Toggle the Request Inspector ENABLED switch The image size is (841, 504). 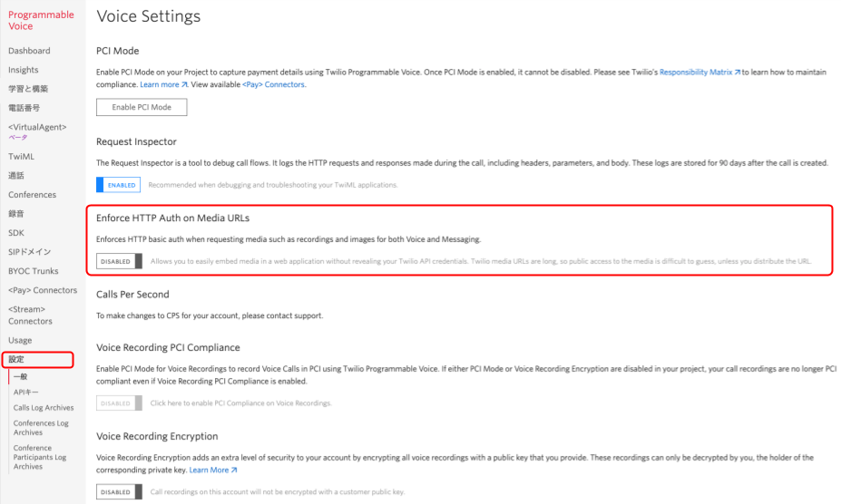119,185
